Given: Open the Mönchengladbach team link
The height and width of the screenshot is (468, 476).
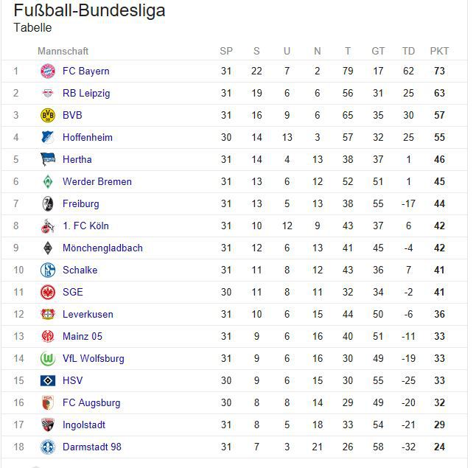Looking at the screenshot, I should 102,248.
